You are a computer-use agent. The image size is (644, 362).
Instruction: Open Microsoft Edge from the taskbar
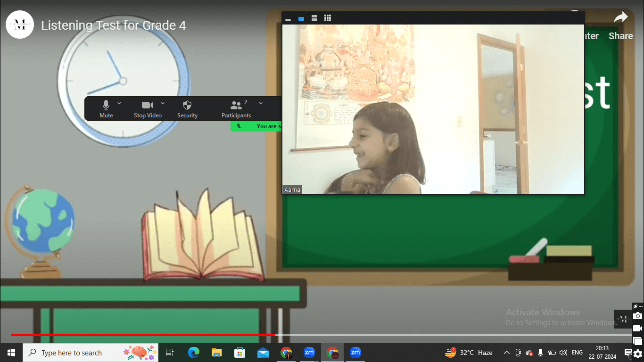pyautogui.click(x=193, y=353)
